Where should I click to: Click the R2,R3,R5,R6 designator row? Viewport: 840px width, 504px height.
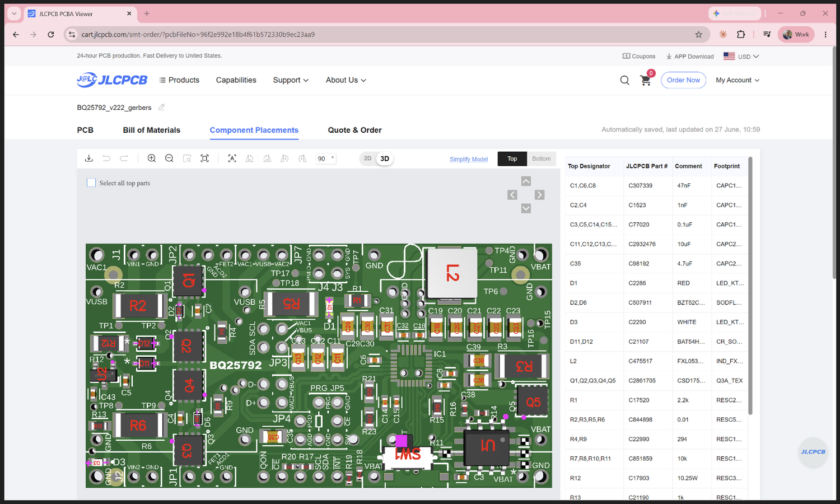click(x=656, y=419)
